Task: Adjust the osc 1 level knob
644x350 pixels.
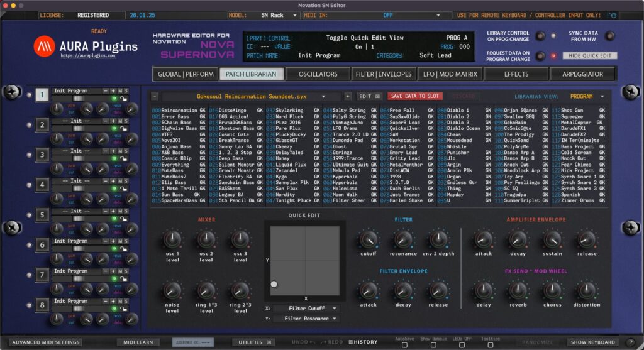Action: pos(172,239)
